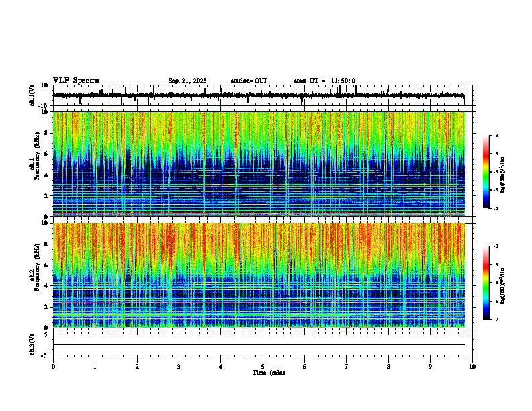The height and width of the screenshot is (411, 532).
Task: Click the '6' kHz tick on ch.2 spectrogram axis
Action: (x=47, y=265)
